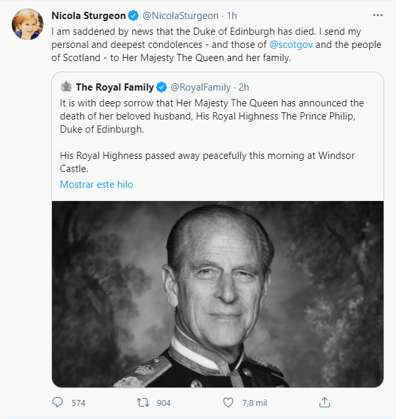Open the Nicola Sturgeon display name
The height and width of the screenshot is (419, 400).
pos(89,16)
